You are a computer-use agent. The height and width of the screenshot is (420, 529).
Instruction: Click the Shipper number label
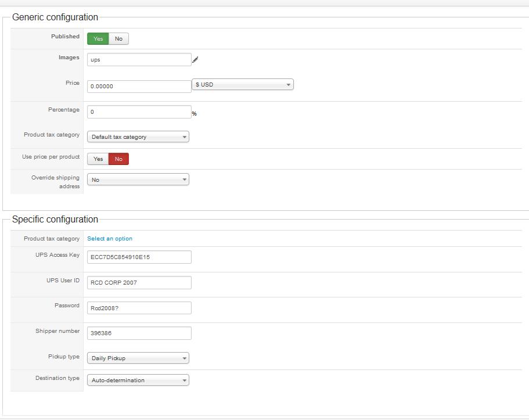(57, 331)
